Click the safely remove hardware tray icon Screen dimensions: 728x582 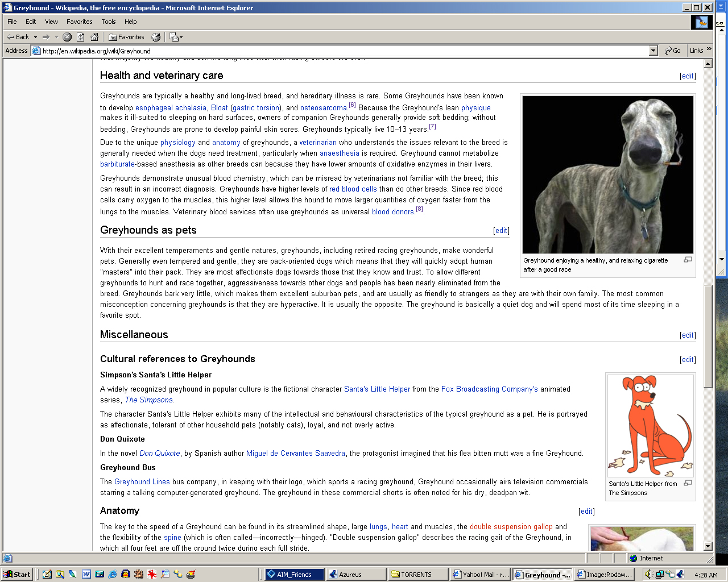(x=670, y=574)
